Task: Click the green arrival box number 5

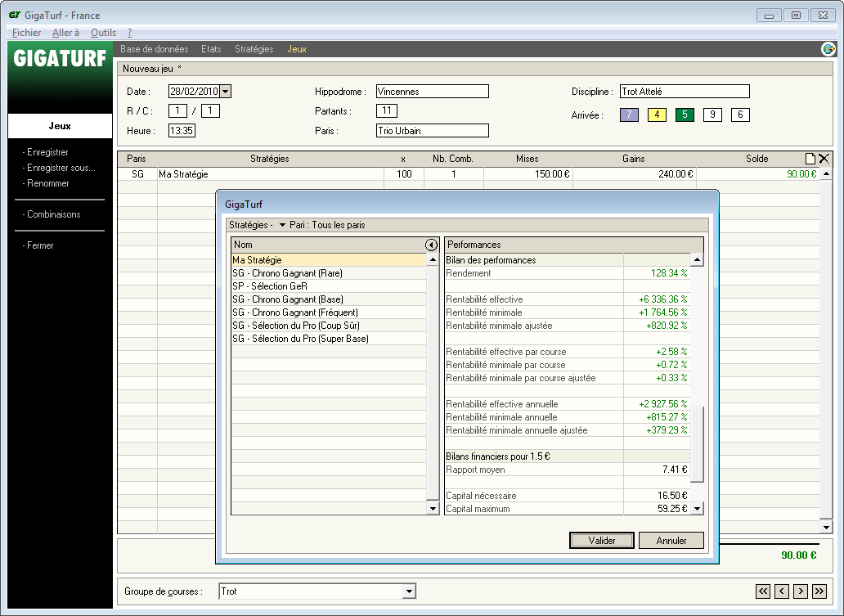Action: coord(685,115)
